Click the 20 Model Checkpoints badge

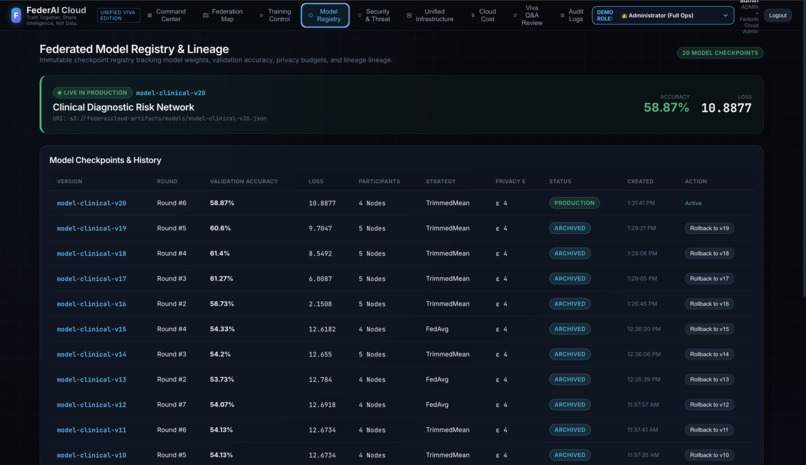[720, 53]
